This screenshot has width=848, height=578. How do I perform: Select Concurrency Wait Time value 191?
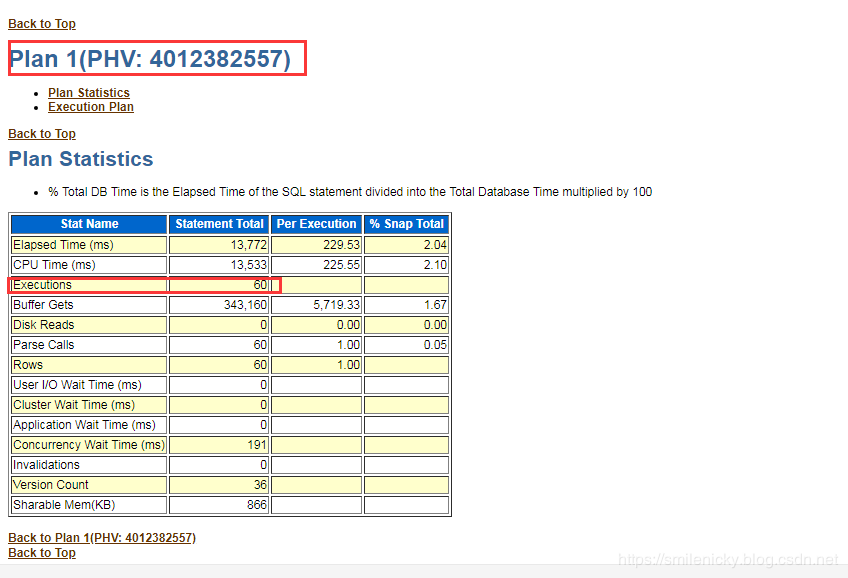pyautogui.click(x=257, y=445)
